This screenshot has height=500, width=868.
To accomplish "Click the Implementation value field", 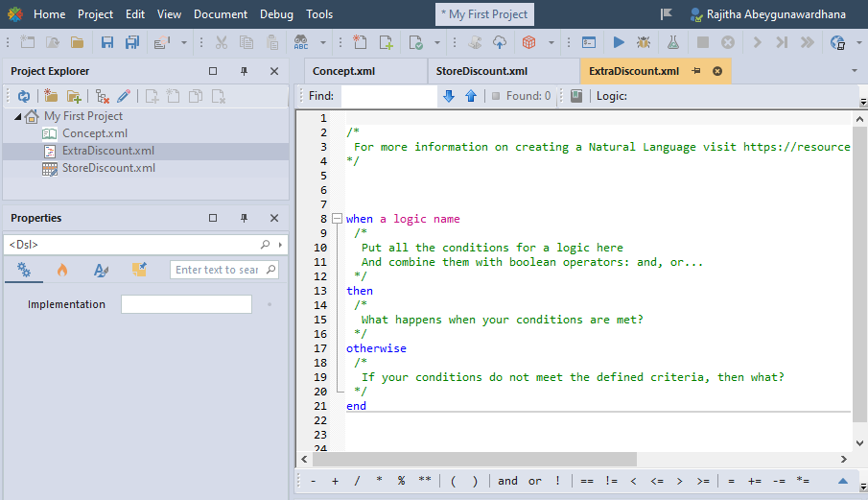I will pos(187,304).
